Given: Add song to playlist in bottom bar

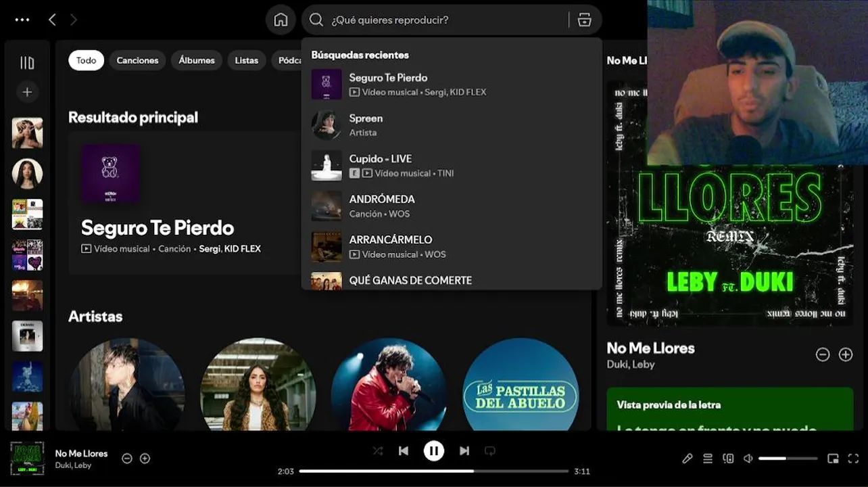Looking at the screenshot, I should tap(145, 458).
